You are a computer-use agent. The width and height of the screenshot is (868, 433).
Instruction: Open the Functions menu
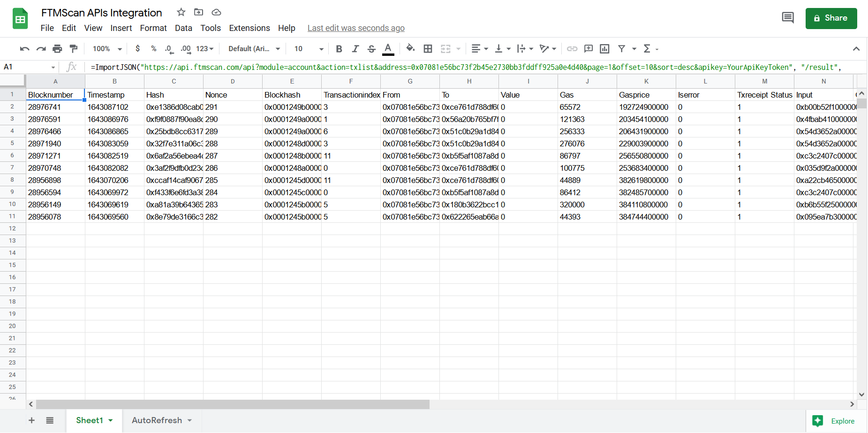(x=650, y=49)
